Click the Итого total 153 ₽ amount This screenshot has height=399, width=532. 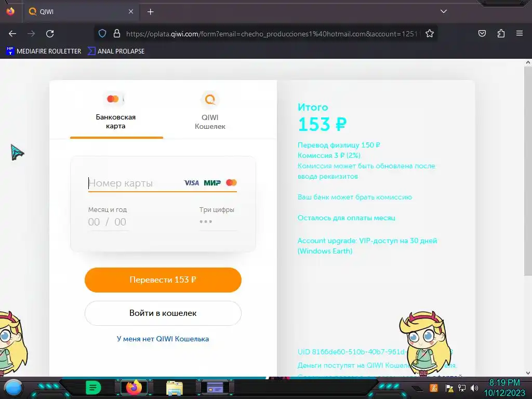pos(322,124)
